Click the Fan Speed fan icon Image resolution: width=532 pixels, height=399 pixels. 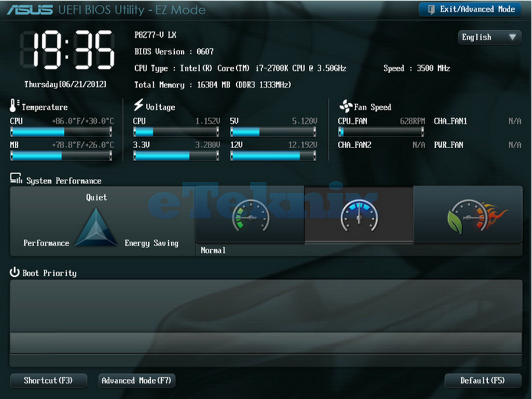(x=346, y=106)
